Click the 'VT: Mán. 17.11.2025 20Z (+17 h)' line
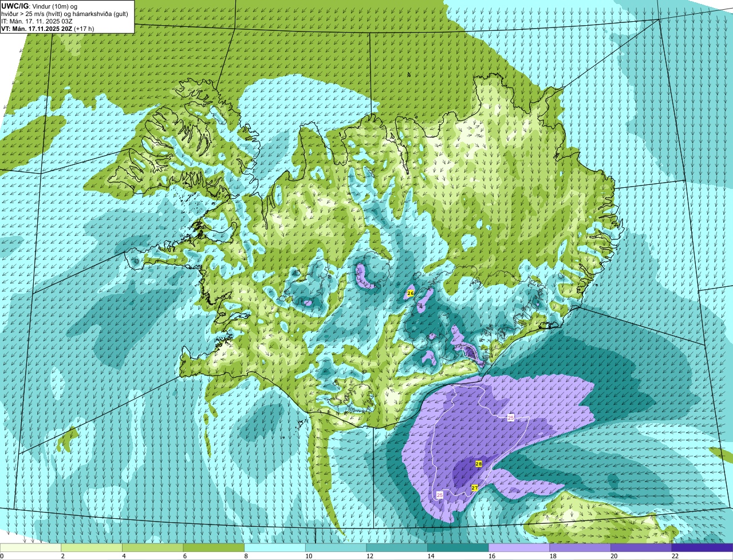This screenshot has height=560, width=733. (x=48, y=28)
